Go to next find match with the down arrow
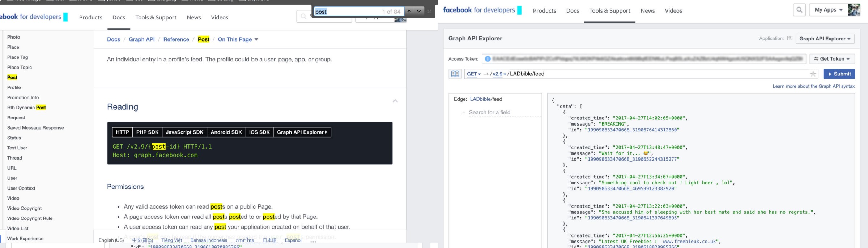Viewport: 868px width, 248px height. click(x=419, y=11)
